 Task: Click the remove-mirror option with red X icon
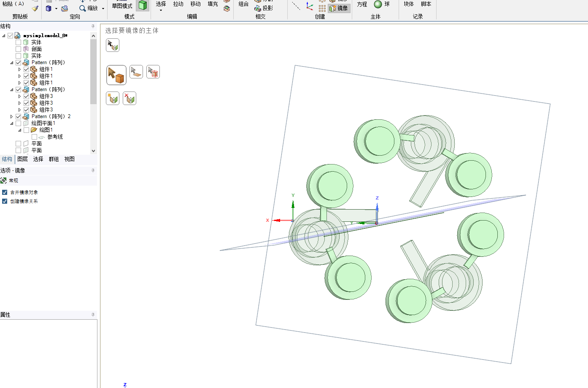click(x=129, y=98)
